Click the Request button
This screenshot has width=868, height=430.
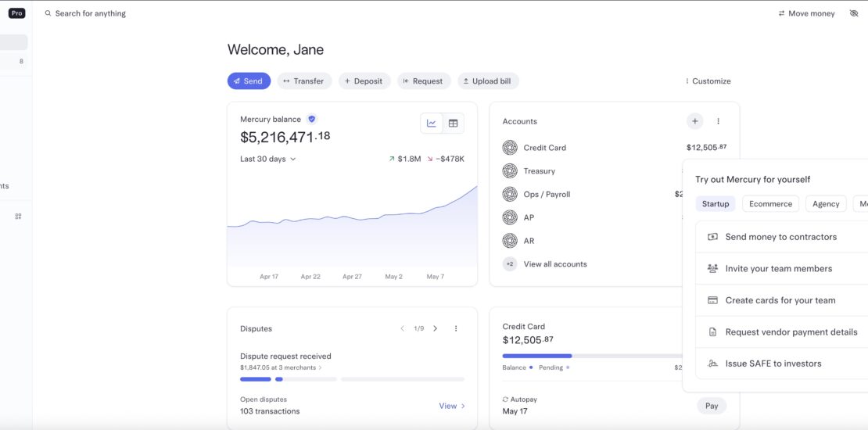(424, 81)
